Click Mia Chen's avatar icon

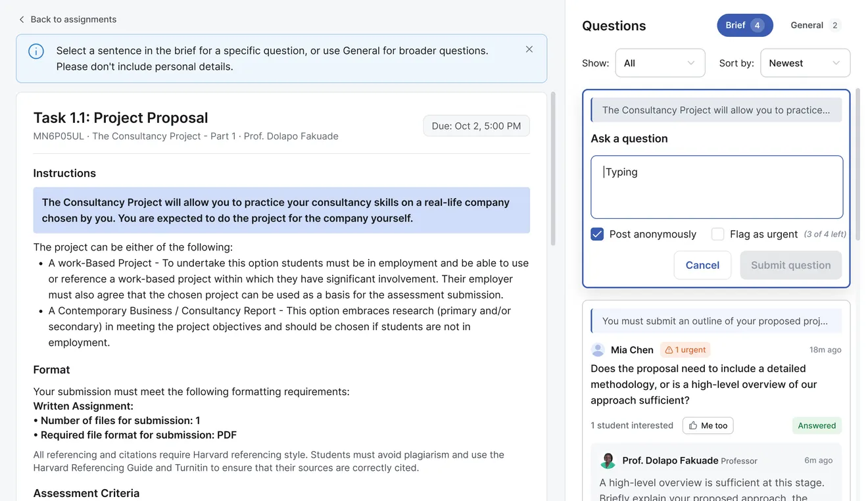click(598, 350)
